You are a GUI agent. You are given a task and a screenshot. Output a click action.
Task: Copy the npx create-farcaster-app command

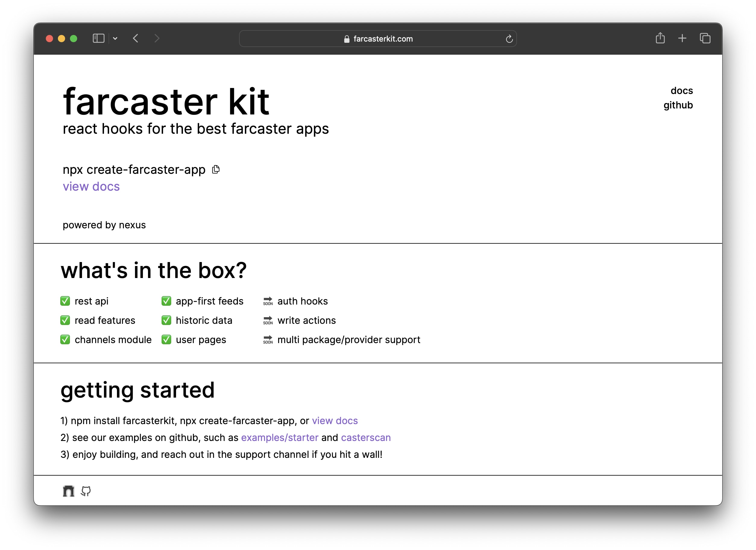click(x=216, y=170)
